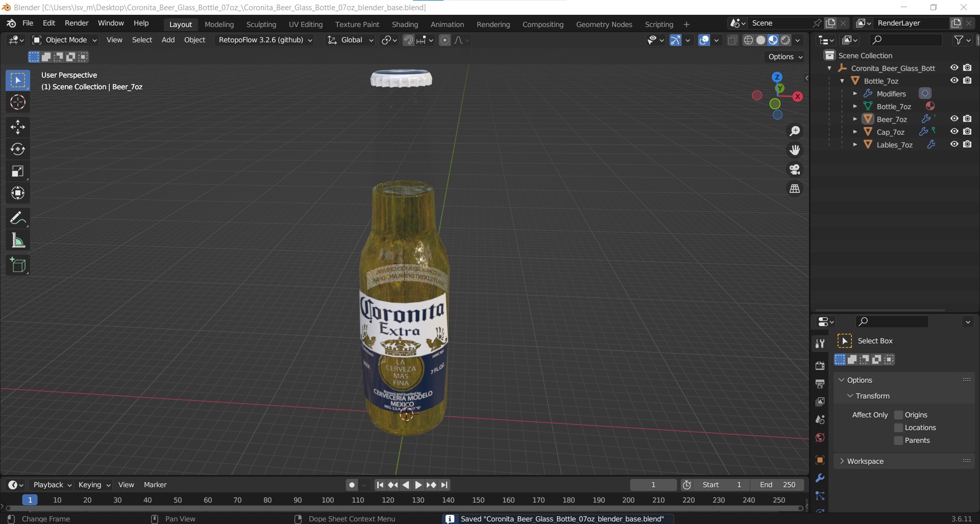
Task: Expand Cap_7oz in the outliner
Action: coord(855,132)
